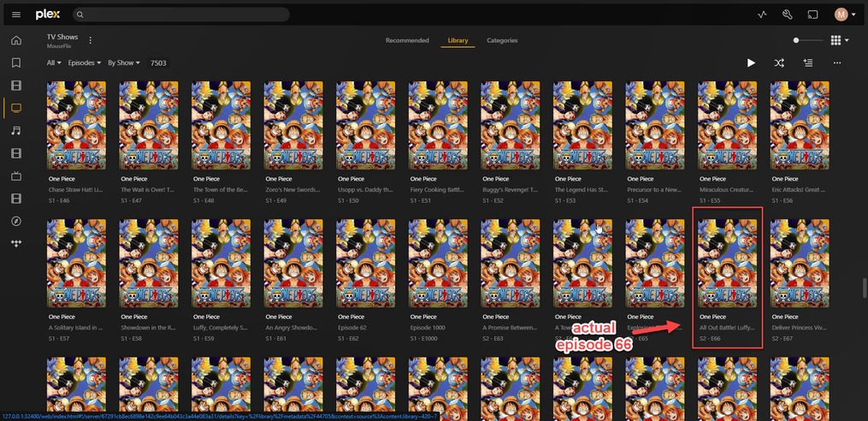The height and width of the screenshot is (421, 868).
Task: Add to playlist using the queue icon
Action: click(808, 63)
